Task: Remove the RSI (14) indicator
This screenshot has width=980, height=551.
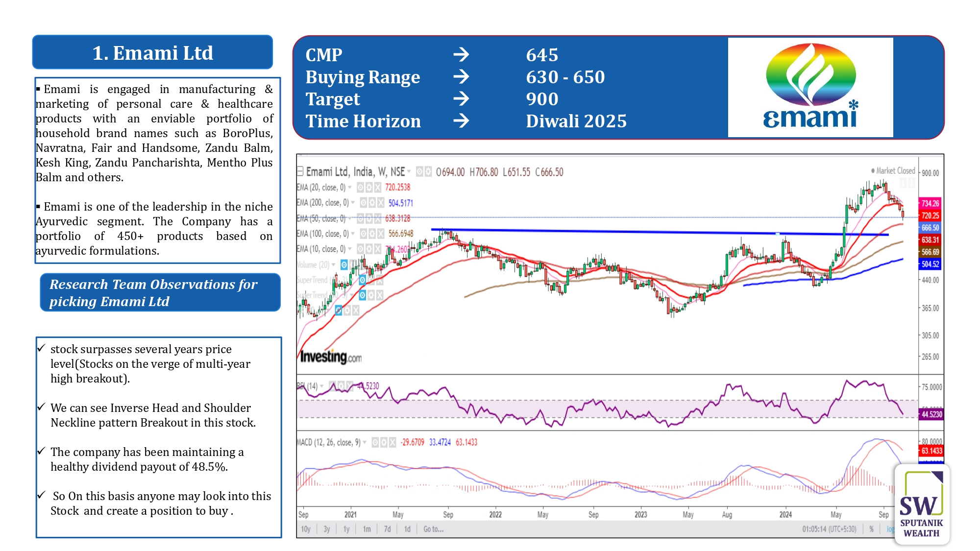Action: click(x=350, y=386)
